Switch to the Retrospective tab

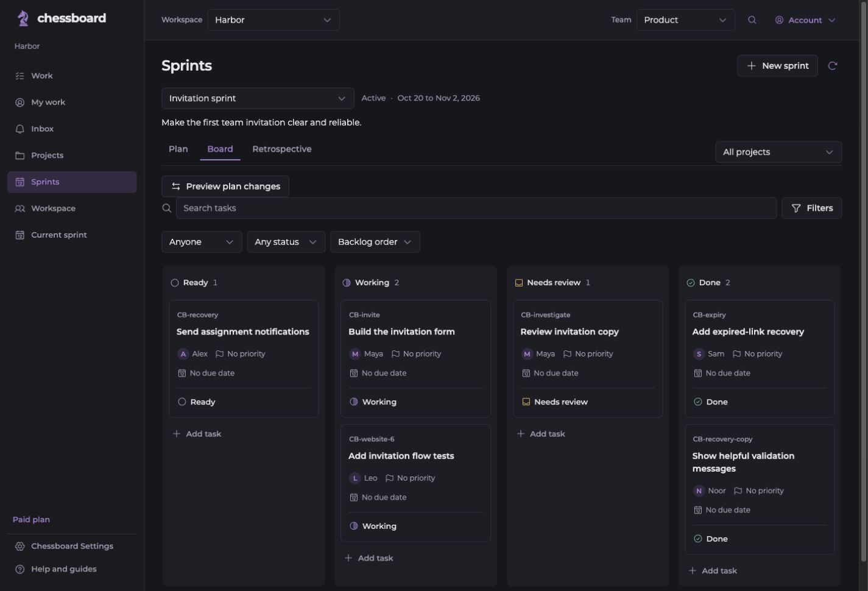coord(281,149)
